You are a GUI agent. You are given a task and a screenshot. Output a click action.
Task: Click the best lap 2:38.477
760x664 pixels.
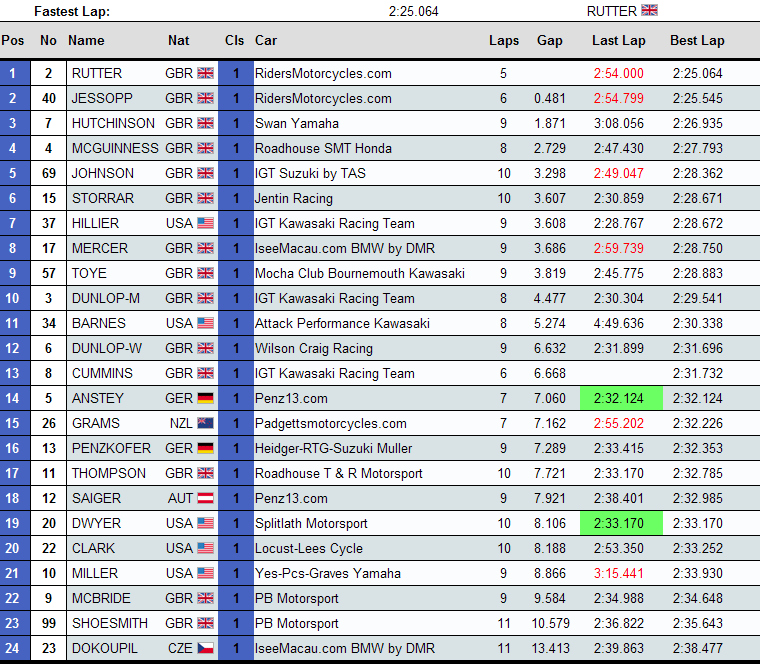697,648
